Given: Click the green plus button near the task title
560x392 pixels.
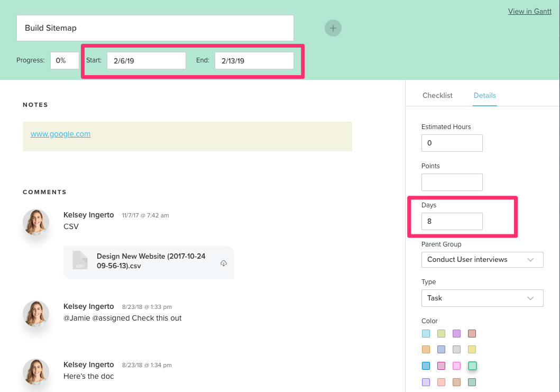Looking at the screenshot, I should (333, 28).
